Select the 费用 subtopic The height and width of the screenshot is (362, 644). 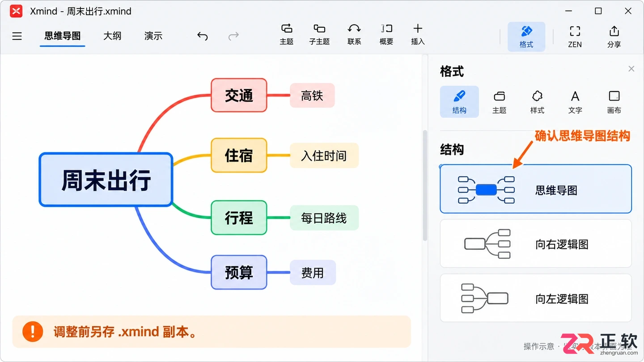pos(313,273)
